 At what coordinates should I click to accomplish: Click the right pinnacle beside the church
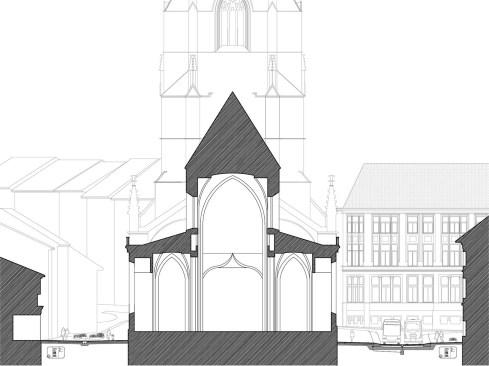tap(331, 203)
